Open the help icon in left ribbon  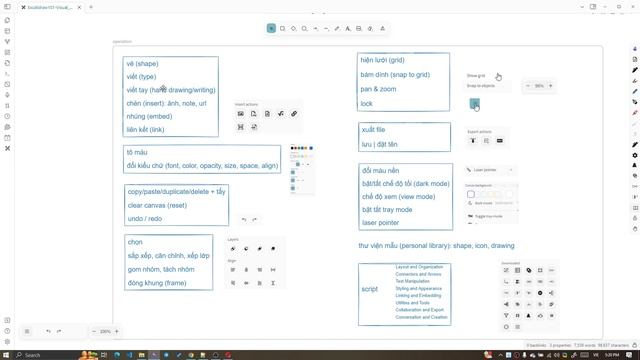[x=7, y=331]
